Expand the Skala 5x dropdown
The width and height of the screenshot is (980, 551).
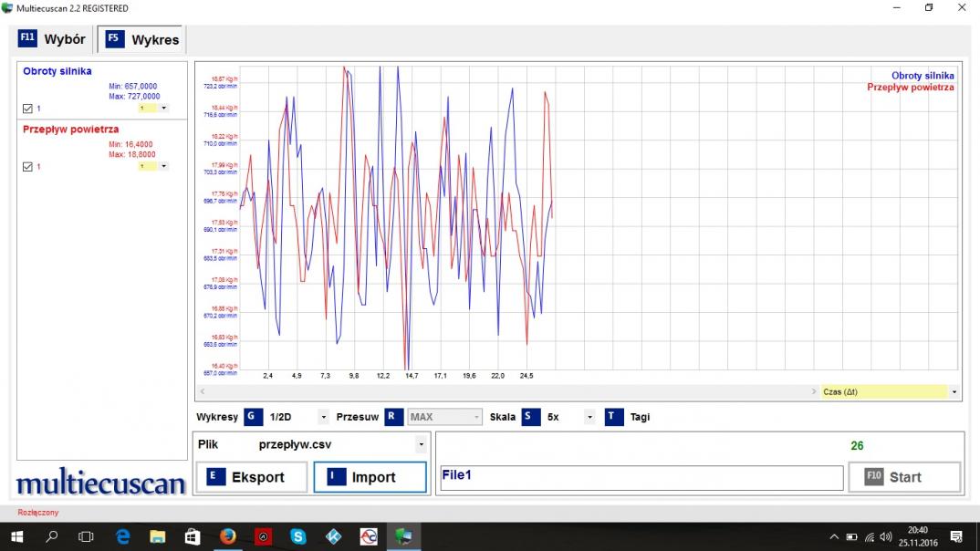point(589,418)
